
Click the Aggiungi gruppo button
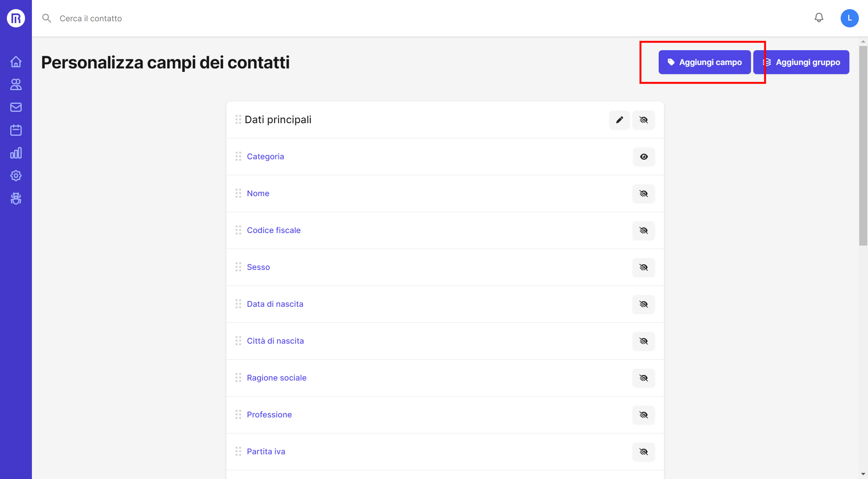(801, 62)
